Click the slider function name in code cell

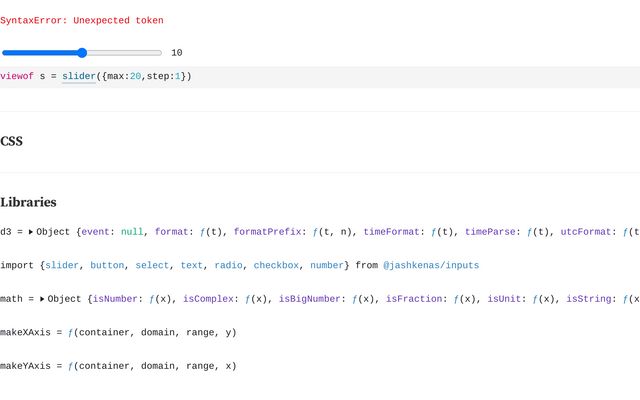(78, 77)
